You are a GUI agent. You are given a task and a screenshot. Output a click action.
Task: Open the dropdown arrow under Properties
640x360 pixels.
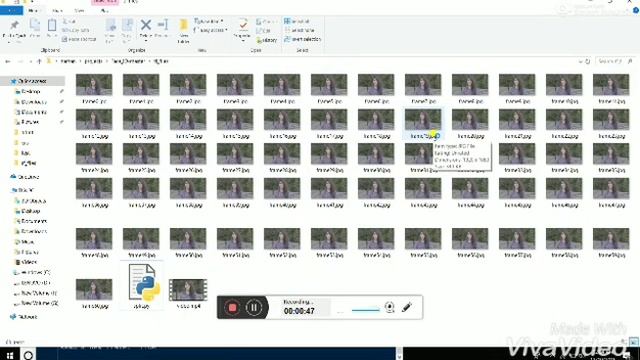[242, 41]
